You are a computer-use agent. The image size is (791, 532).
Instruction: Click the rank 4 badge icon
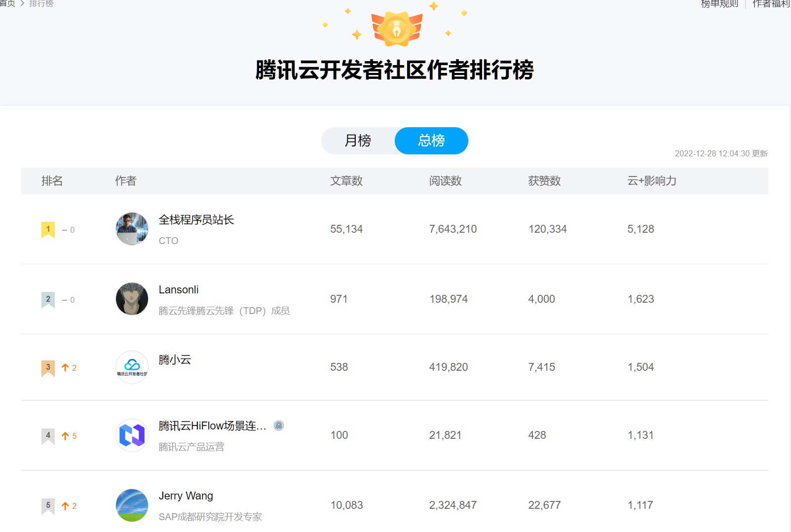(x=48, y=436)
